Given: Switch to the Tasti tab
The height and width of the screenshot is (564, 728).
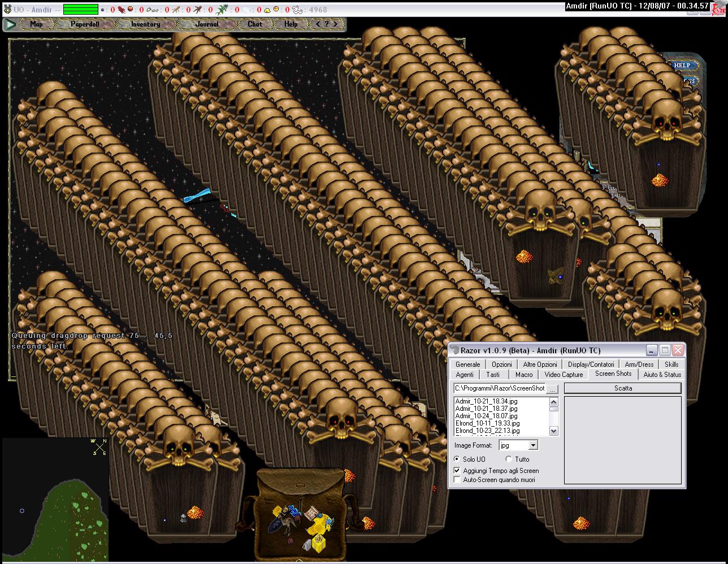Looking at the screenshot, I should pyautogui.click(x=493, y=375).
